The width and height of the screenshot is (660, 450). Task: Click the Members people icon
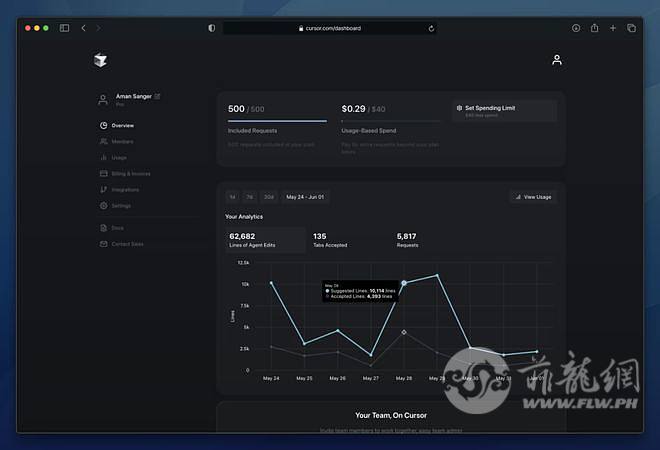[104, 141]
